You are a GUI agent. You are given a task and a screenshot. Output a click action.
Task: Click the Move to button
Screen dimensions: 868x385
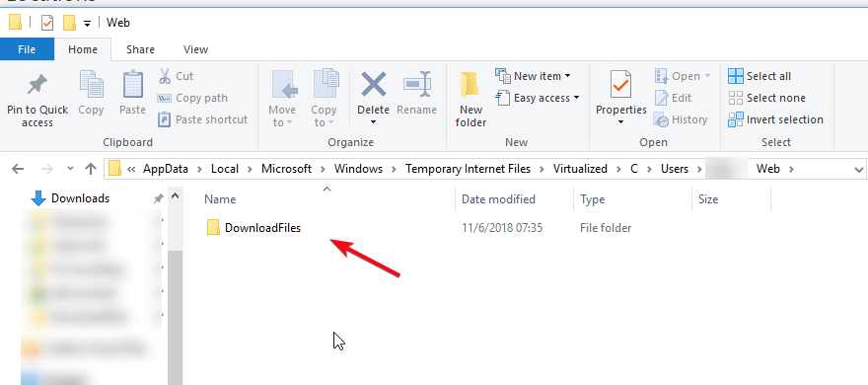[283, 99]
